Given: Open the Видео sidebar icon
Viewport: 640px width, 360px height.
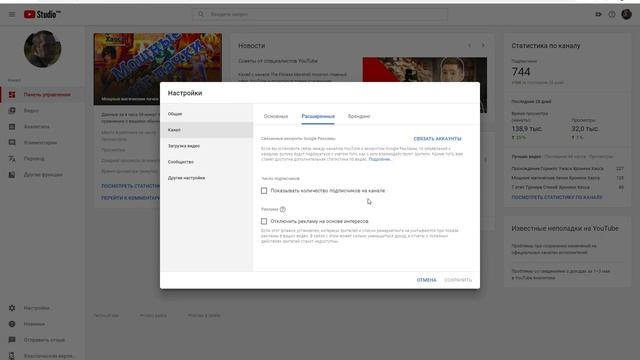Looking at the screenshot, I should (x=12, y=111).
